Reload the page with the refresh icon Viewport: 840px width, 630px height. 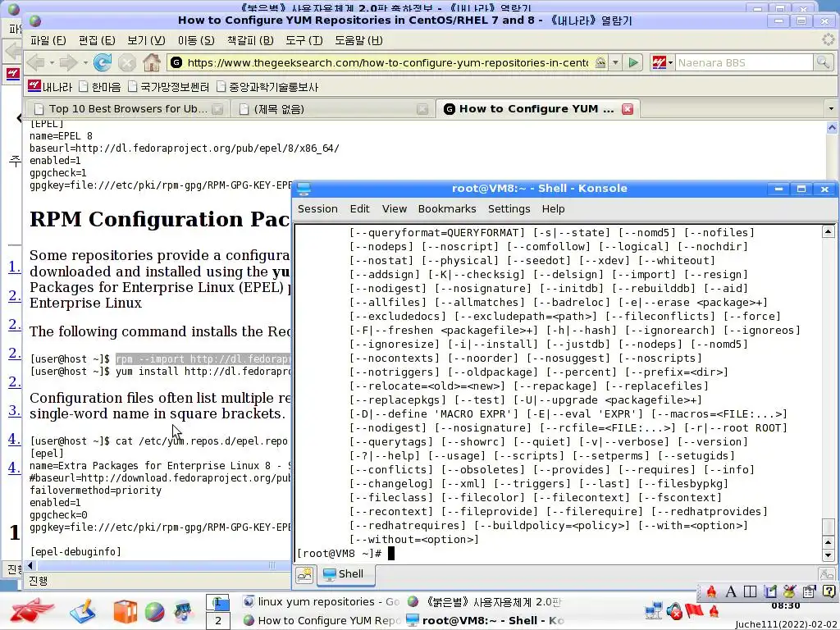(x=102, y=62)
